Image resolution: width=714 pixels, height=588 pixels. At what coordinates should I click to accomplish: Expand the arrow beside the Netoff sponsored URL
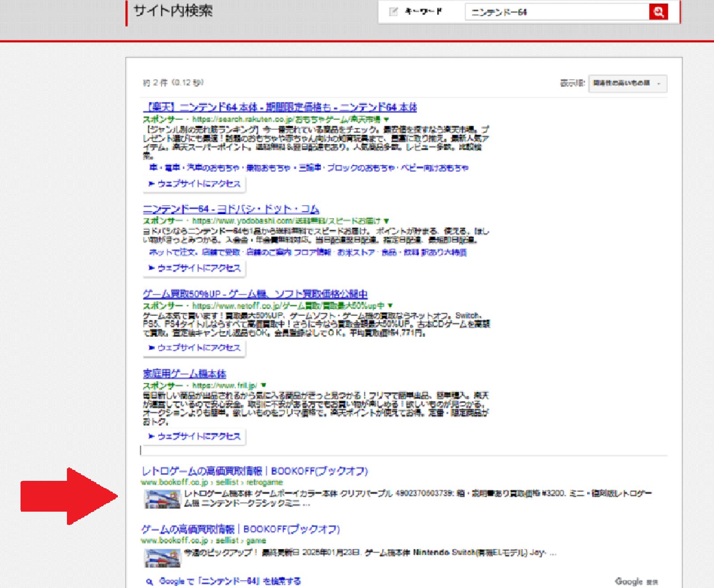[x=390, y=306]
